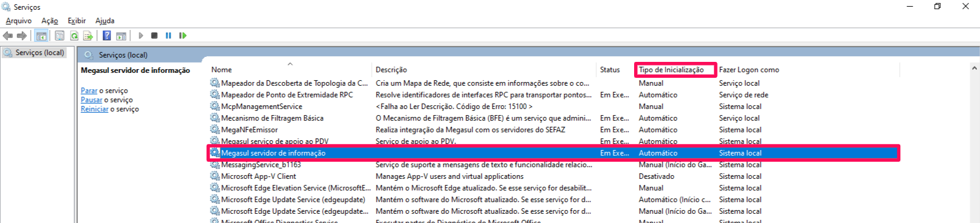Open the Ajuda menu

click(x=105, y=21)
